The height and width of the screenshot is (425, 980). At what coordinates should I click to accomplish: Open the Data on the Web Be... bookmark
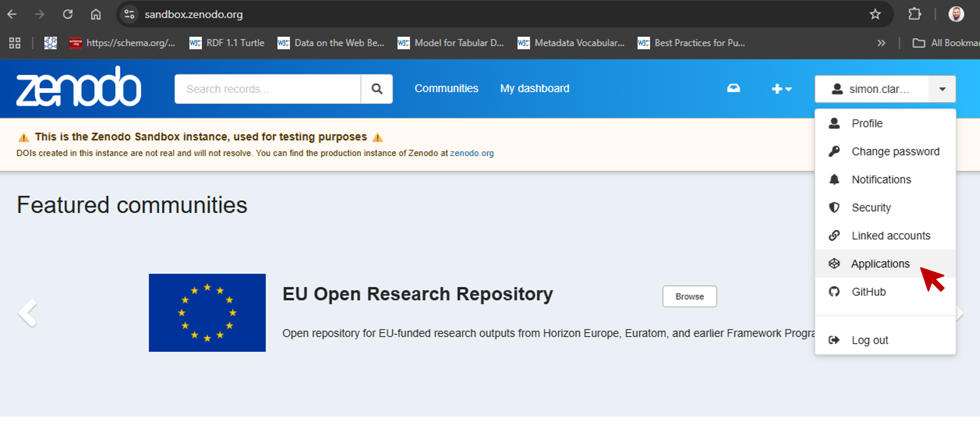[x=331, y=43]
